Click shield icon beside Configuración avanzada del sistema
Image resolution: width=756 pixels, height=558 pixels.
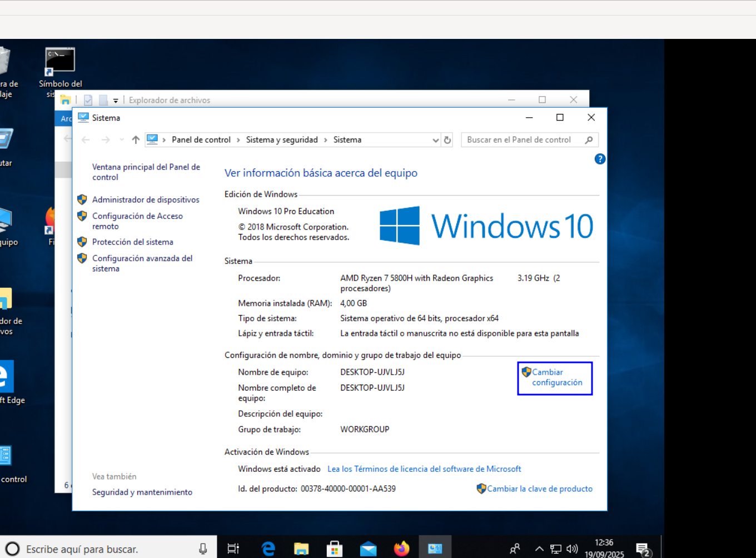(x=82, y=258)
